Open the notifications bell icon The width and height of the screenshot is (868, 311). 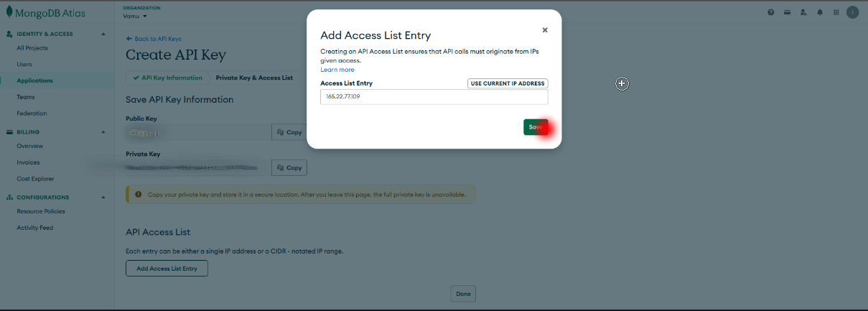click(820, 12)
